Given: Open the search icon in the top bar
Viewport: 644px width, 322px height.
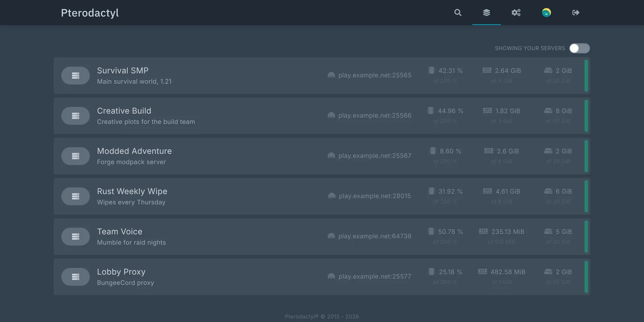Looking at the screenshot, I should (x=458, y=12).
